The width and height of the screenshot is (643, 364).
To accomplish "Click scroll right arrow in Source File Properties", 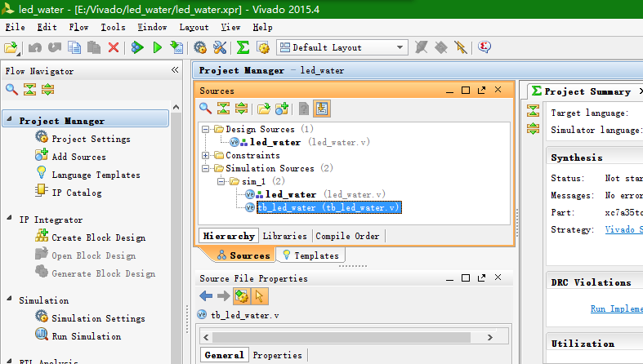I will 489,337.
